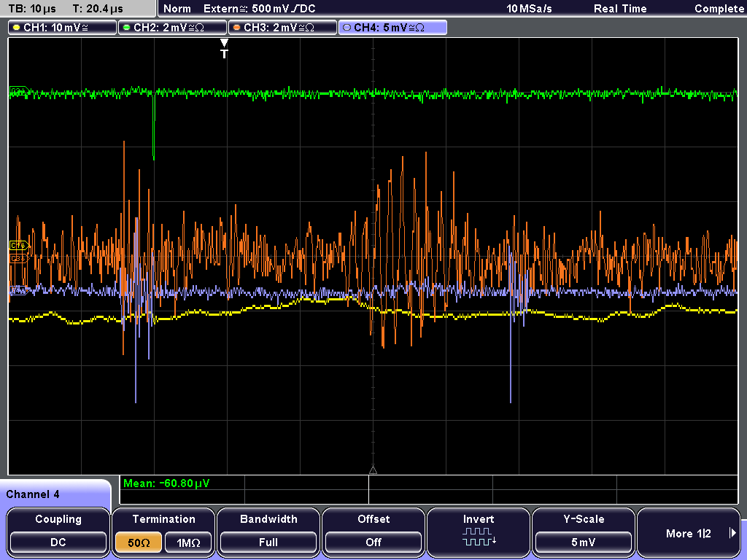
Task: Click the TB: 10 µs timebase readout
Action: click(x=32, y=9)
